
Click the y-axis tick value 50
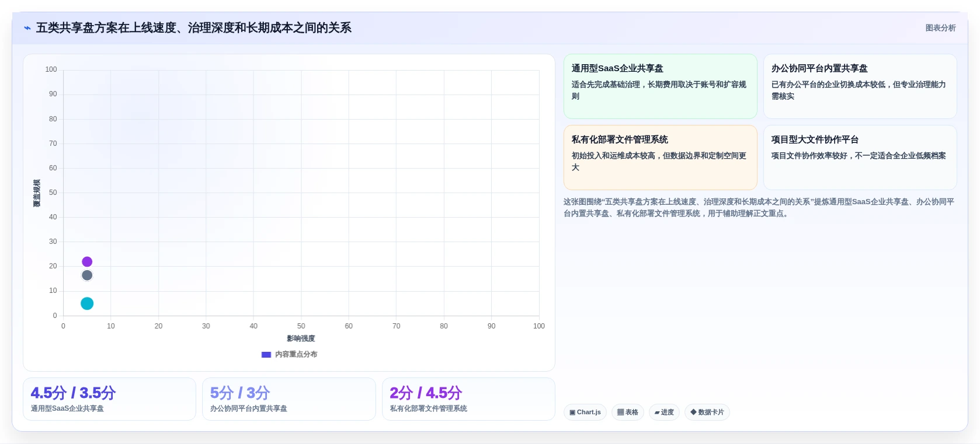click(x=53, y=193)
